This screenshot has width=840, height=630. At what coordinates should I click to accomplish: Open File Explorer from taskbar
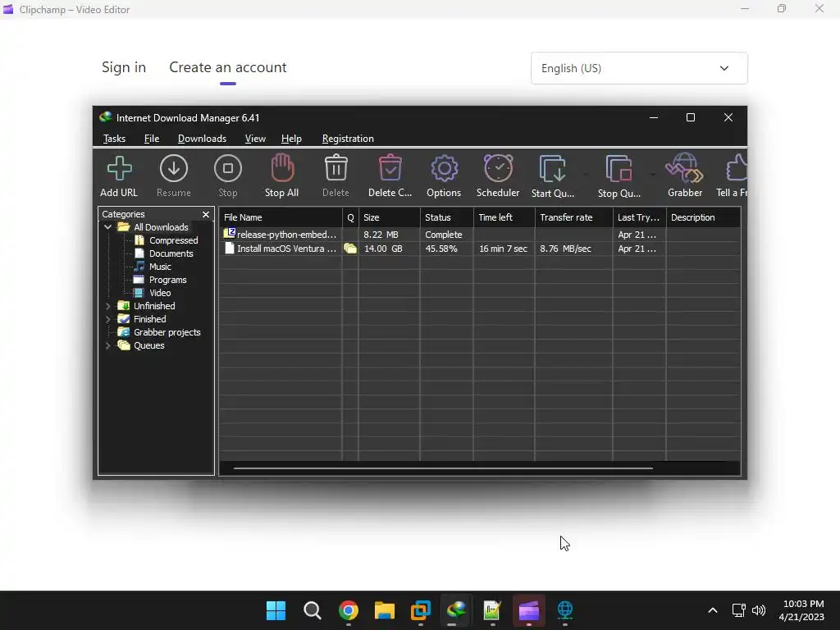pyautogui.click(x=385, y=610)
